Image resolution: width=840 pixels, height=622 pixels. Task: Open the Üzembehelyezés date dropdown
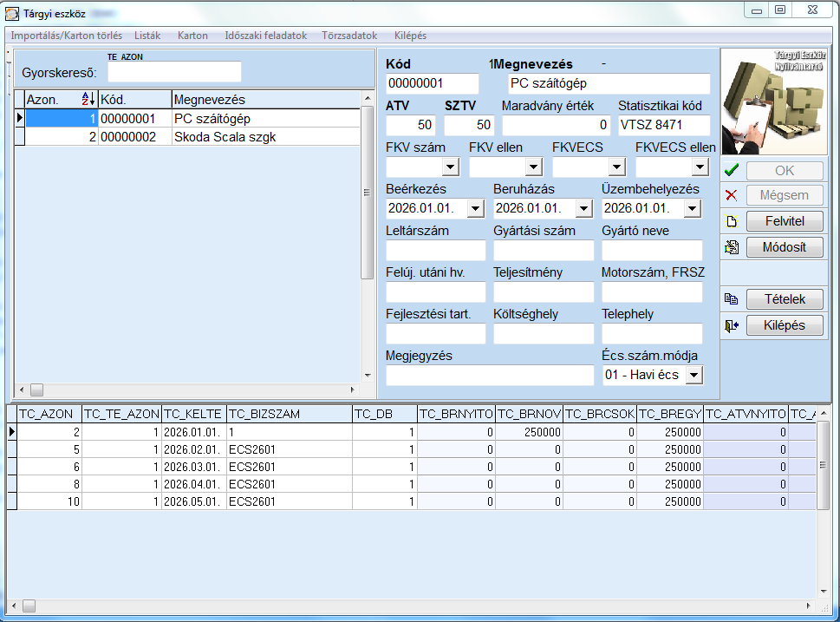point(692,208)
